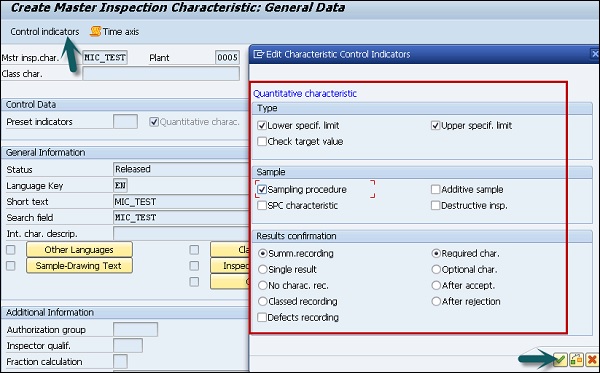Click Other Languages button
600x373 pixels.
[79, 250]
